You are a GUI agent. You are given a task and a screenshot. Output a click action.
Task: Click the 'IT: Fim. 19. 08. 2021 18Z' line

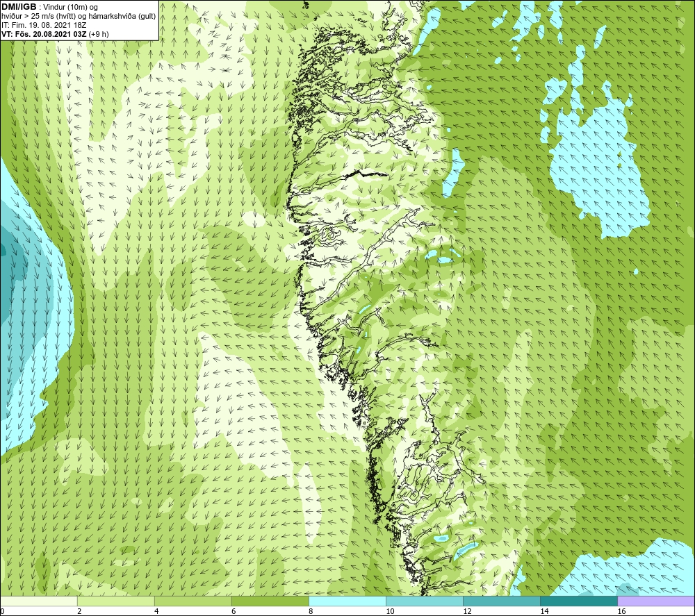pos(44,25)
